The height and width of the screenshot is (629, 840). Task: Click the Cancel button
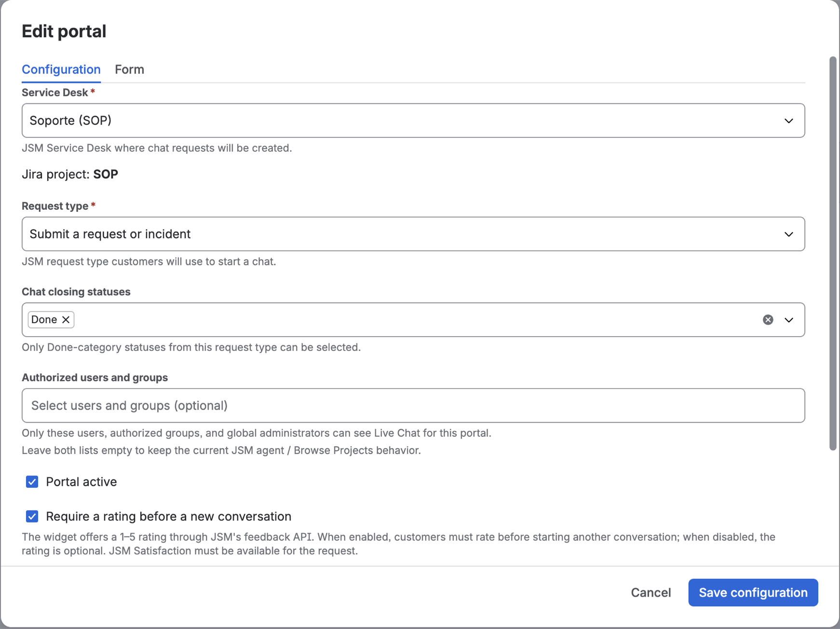click(650, 592)
